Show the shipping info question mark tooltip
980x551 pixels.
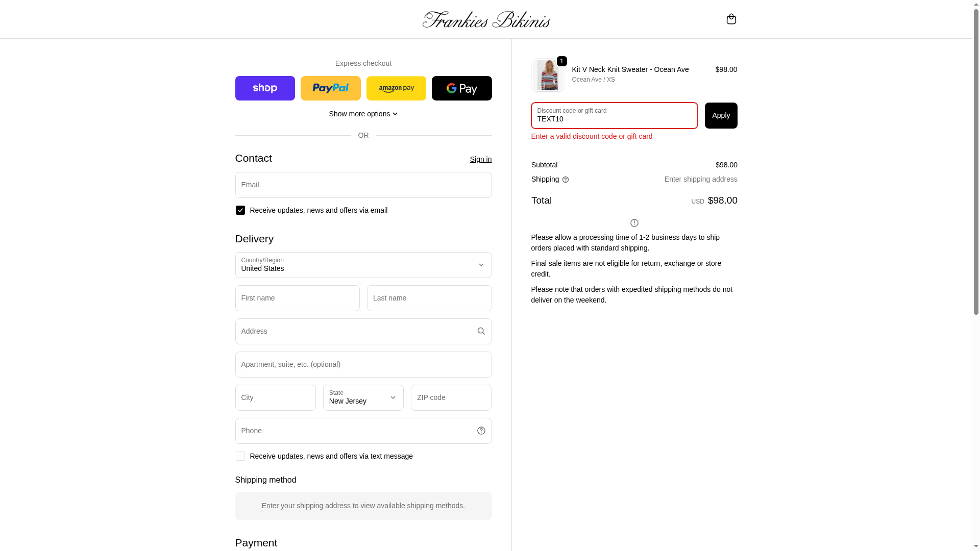566,180
